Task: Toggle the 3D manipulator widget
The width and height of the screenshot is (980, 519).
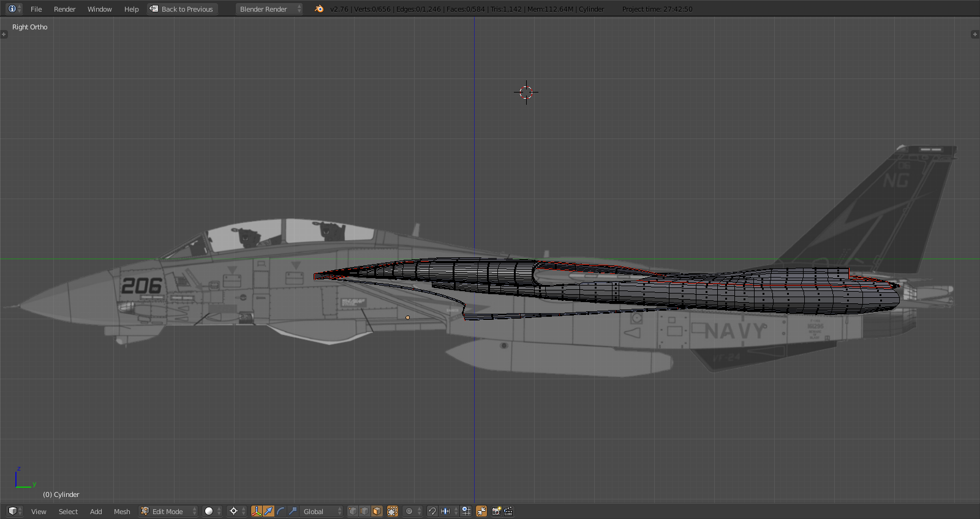Action: [x=257, y=511]
